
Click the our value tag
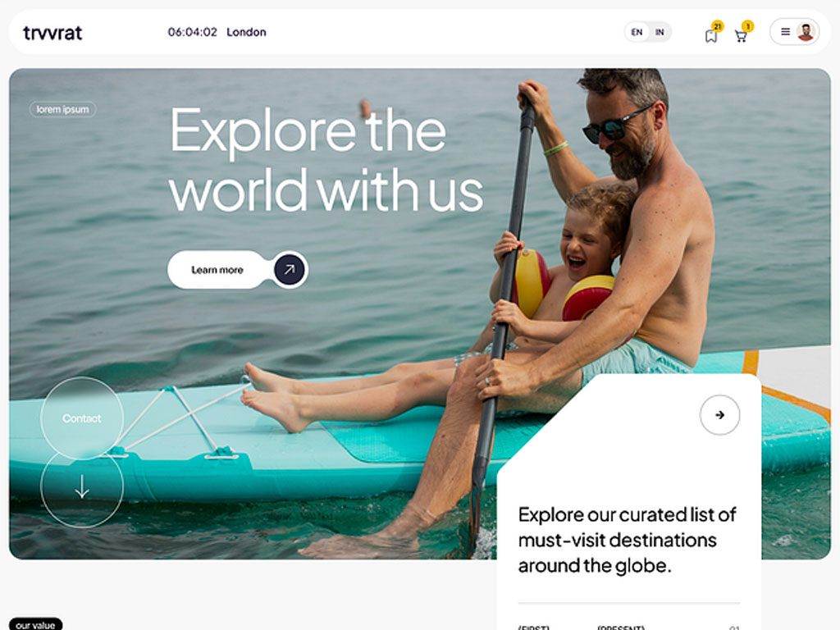(x=35, y=624)
